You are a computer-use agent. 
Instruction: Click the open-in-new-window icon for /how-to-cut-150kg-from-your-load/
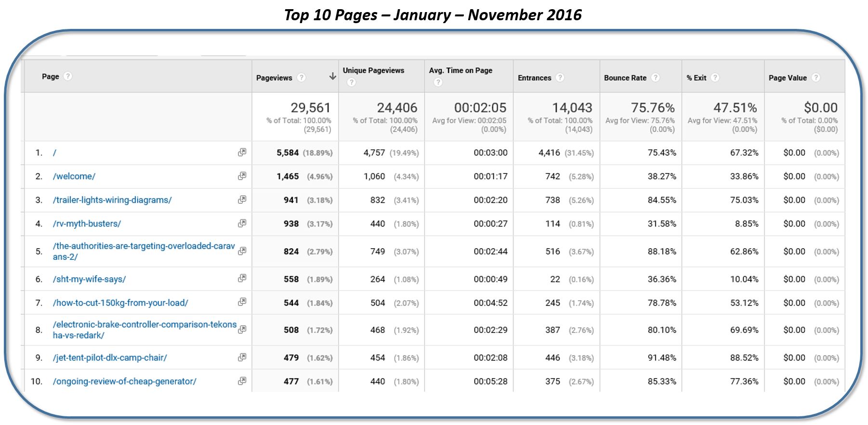point(242,302)
